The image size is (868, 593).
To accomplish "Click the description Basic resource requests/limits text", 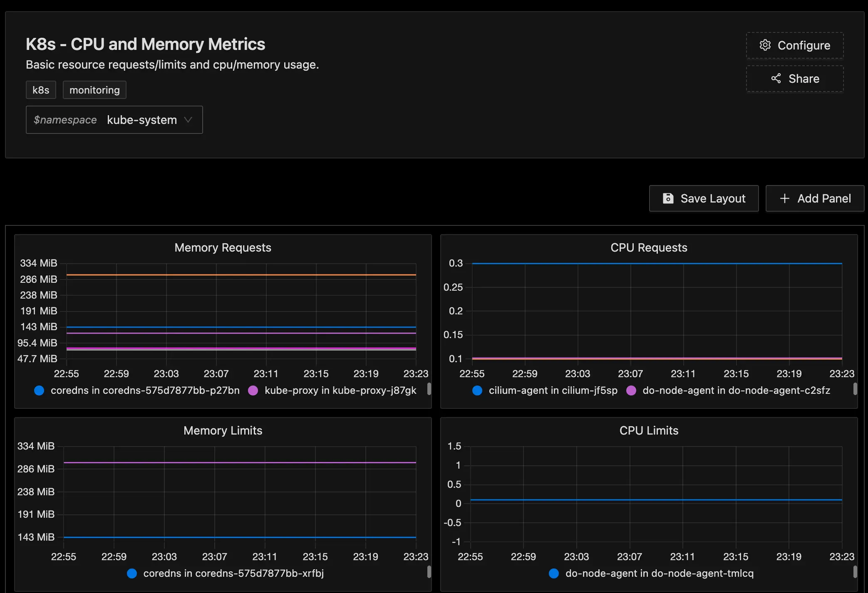I will pos(172,64).
